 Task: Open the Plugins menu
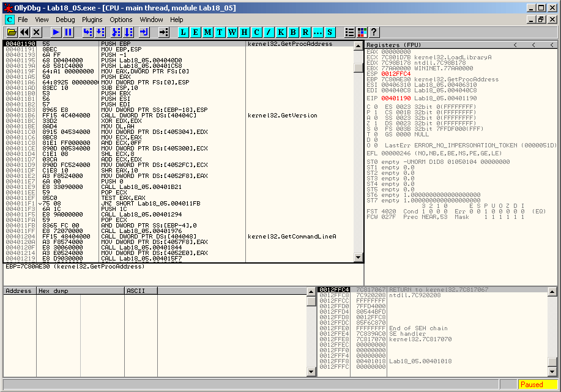point(92,20)
